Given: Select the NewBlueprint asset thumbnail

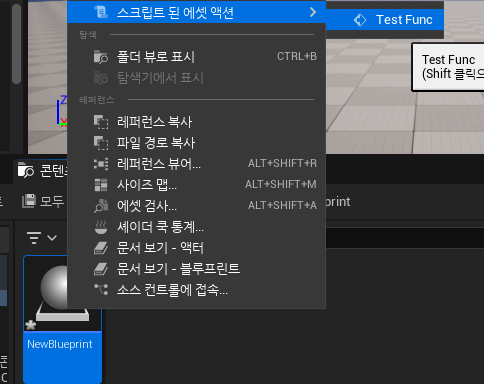Looking at the screenshot, I should click(62, 293).
